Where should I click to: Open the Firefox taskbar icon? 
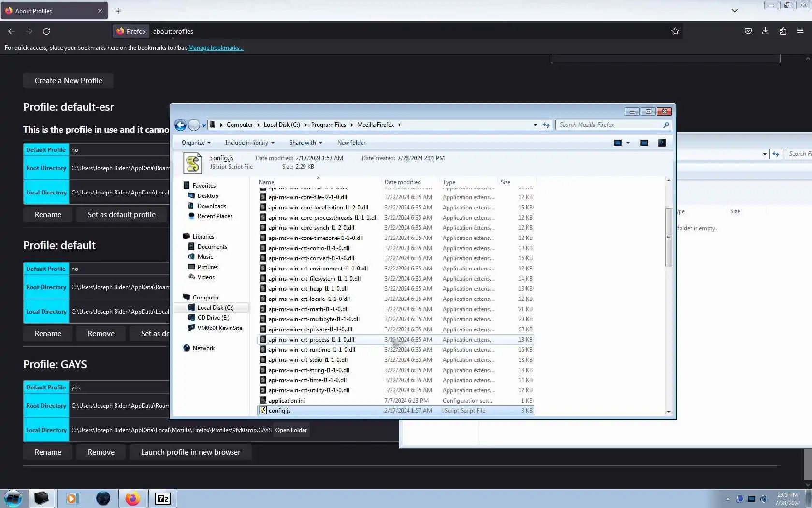[132, 498]
